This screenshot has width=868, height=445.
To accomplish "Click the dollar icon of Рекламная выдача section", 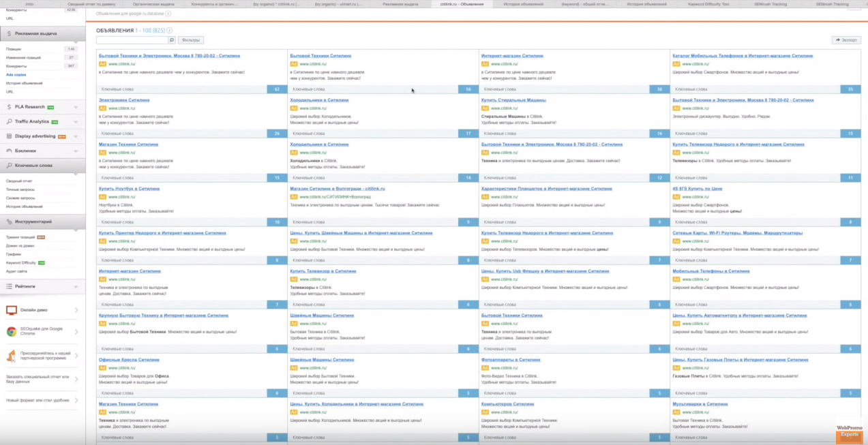I will tap(9, 33).
